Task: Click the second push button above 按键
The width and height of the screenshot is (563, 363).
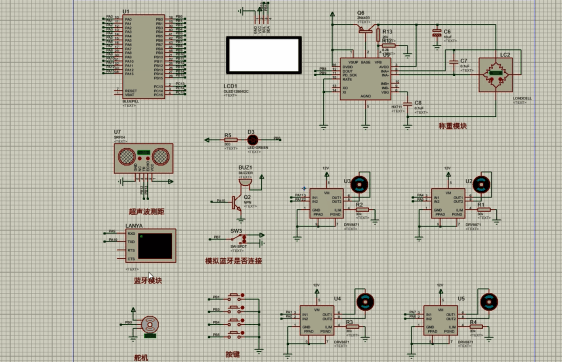Action: (x=236, y=309)
